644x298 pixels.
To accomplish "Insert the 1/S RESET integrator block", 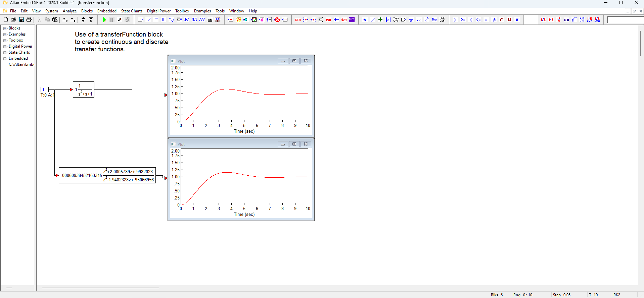I will tap(597, 20).
